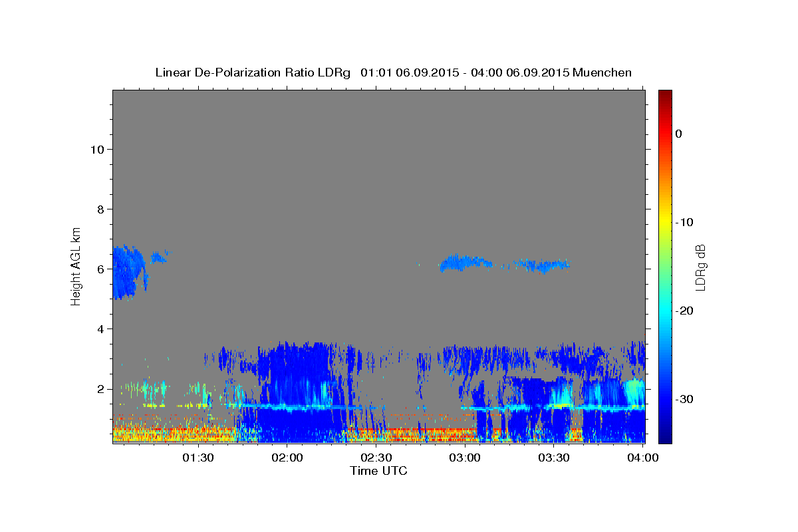Click the 04:00 time tick label
The width and height of the screenshot is (798, 532).
[x=642, y=458]
